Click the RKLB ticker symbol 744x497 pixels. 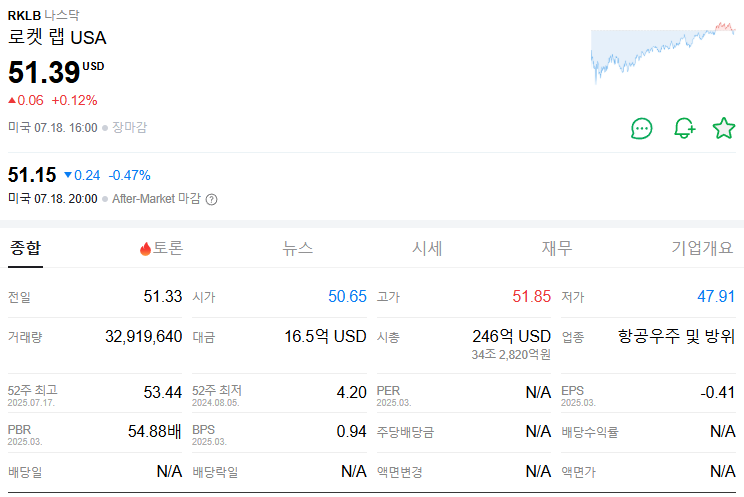point(24,16)
